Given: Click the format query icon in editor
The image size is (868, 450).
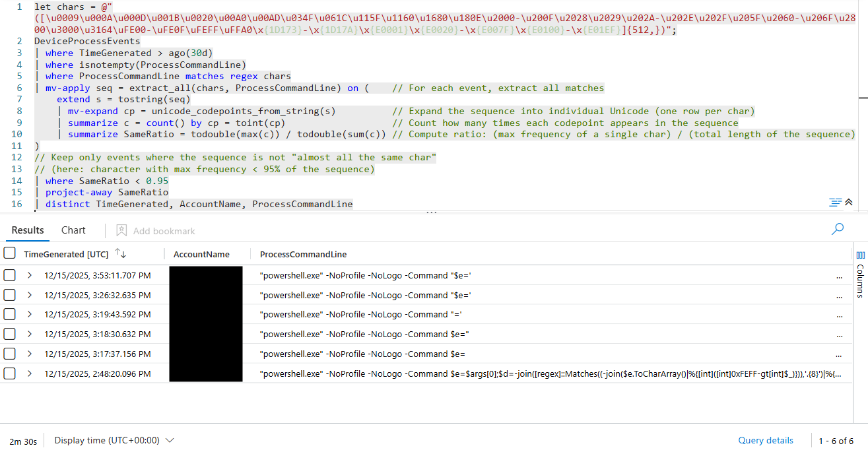Looking at the screenshot, I should click(x=834, y=202).
